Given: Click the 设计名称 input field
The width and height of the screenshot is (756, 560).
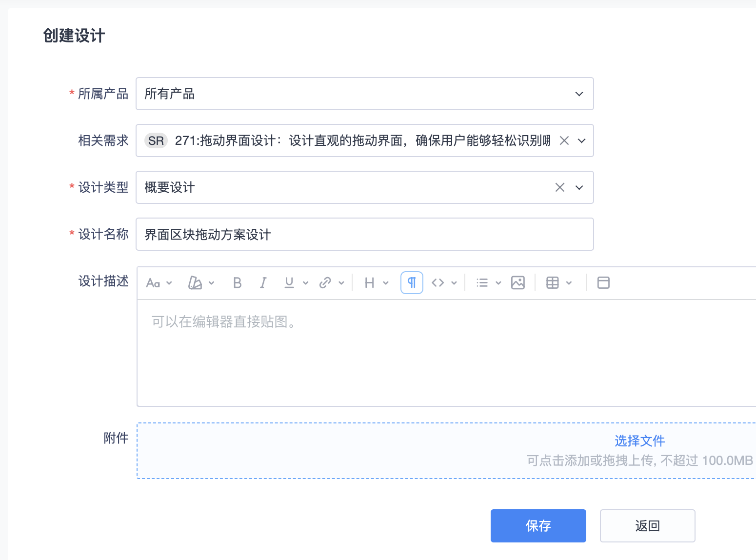Looking at the screenshot, I should pyautogui.click(x=364, y=234).
